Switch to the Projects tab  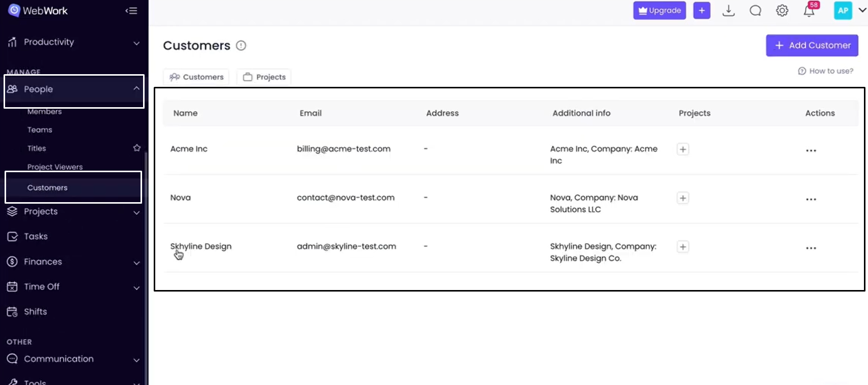(264, 77)
